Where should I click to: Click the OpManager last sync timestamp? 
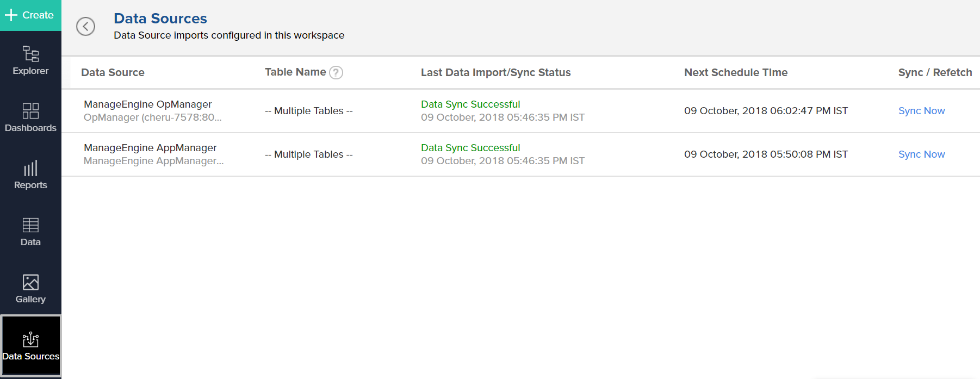[x=503, y=117]
